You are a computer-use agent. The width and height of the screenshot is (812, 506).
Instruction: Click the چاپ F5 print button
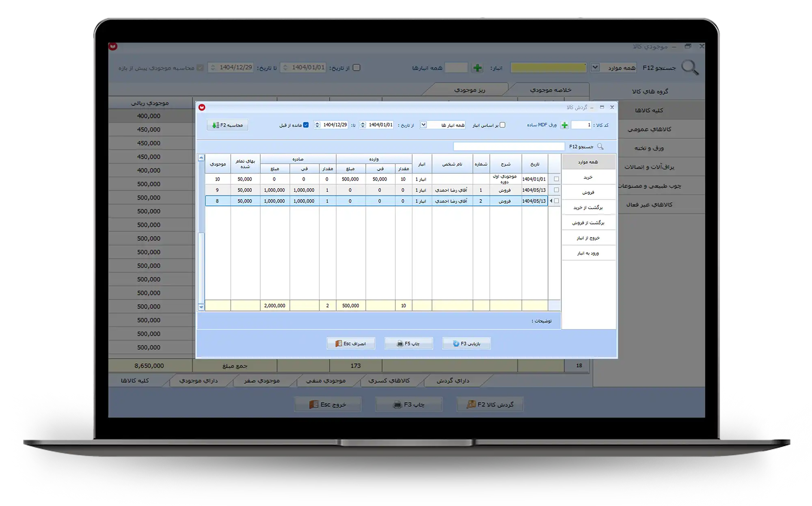408,344
